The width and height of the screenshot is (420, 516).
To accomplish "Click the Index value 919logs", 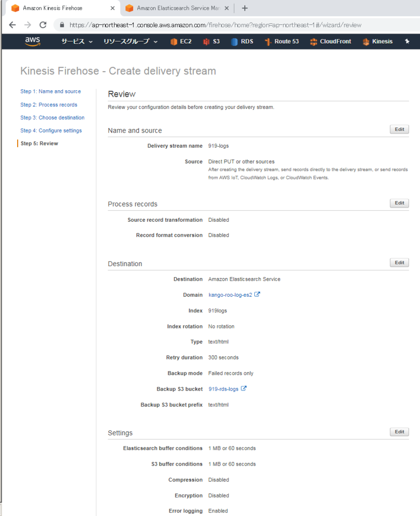I will tap(218, 310).
